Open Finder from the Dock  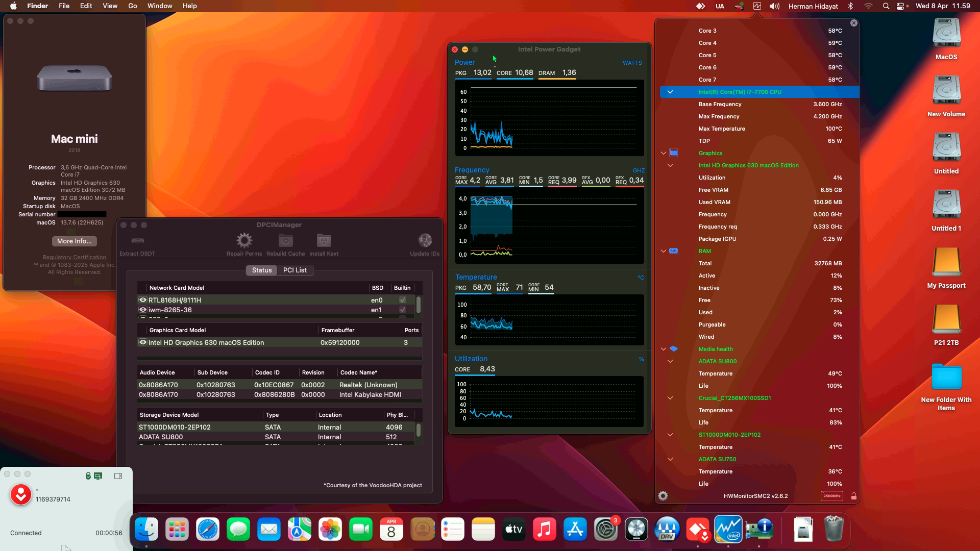click(x=146, y=529)
